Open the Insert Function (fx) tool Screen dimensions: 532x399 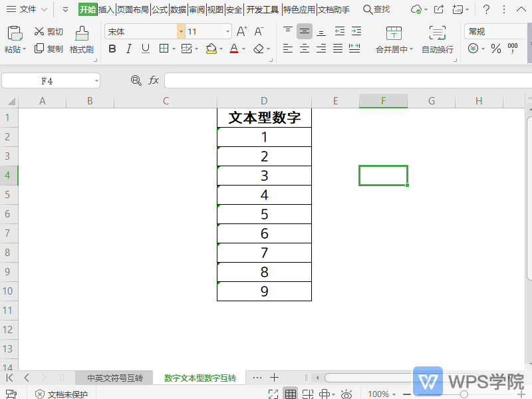click(x=154, y=80)
